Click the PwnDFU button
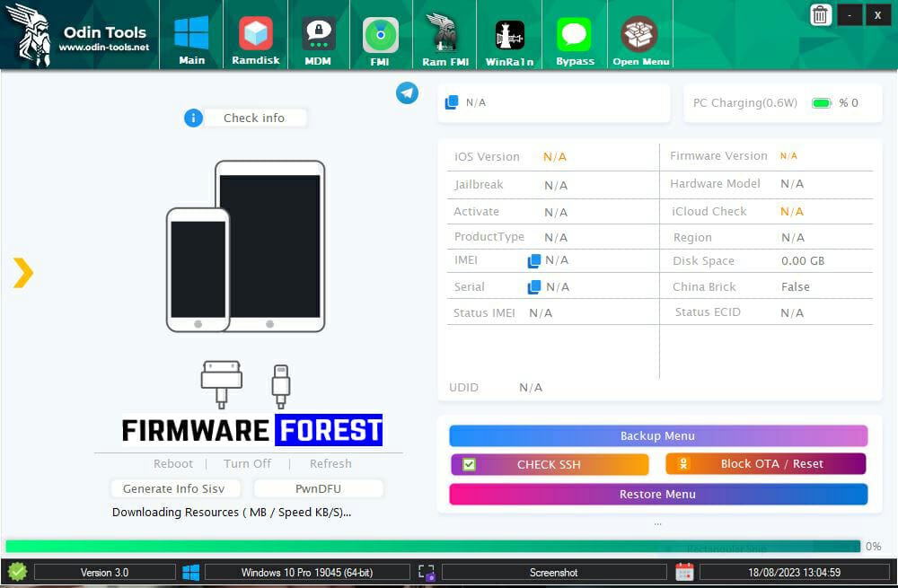Viewport: 898px width, 588px height. point(316,488)
